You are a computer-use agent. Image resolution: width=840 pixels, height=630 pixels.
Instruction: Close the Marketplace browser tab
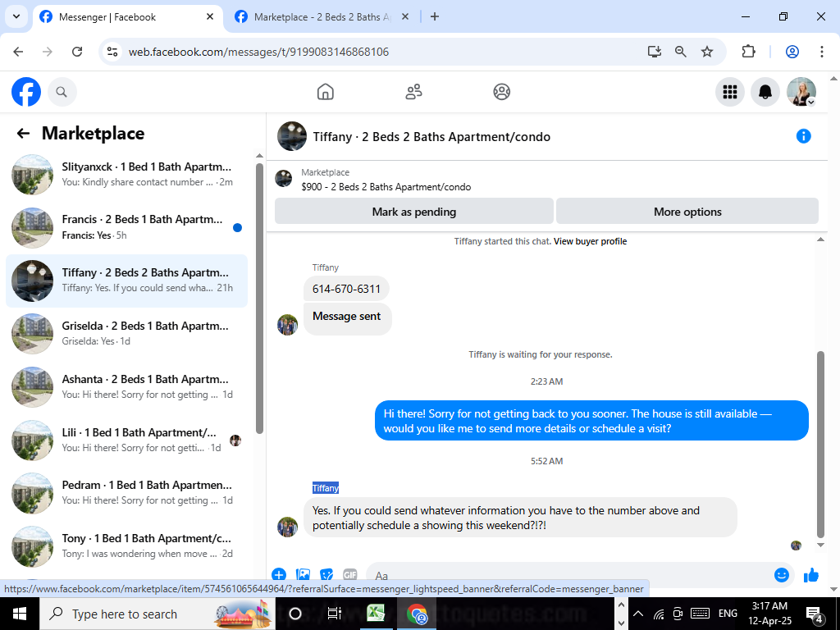405,16
